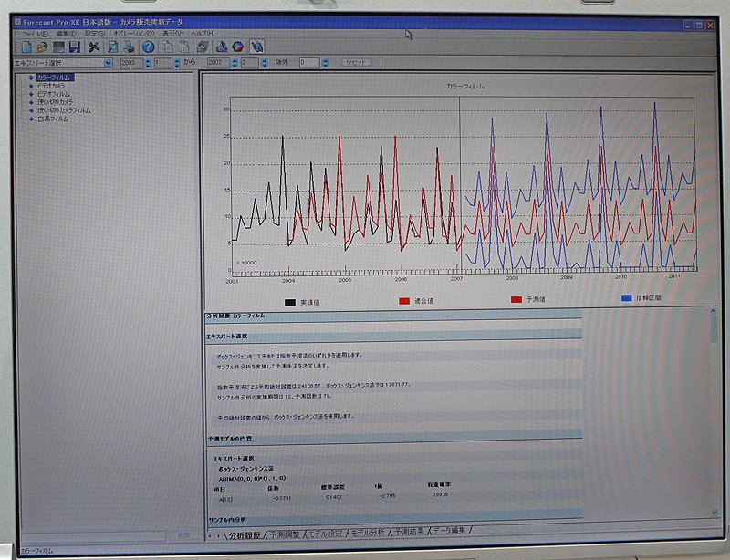Click the end month 2 stepper arrows

[264, 63]
